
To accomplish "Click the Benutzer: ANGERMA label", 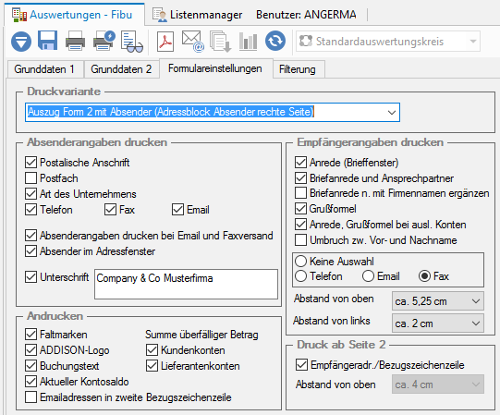I will point(306,15).
